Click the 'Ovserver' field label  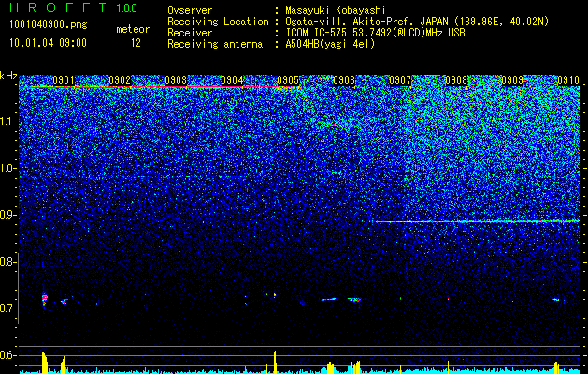[x=190, y=10]
